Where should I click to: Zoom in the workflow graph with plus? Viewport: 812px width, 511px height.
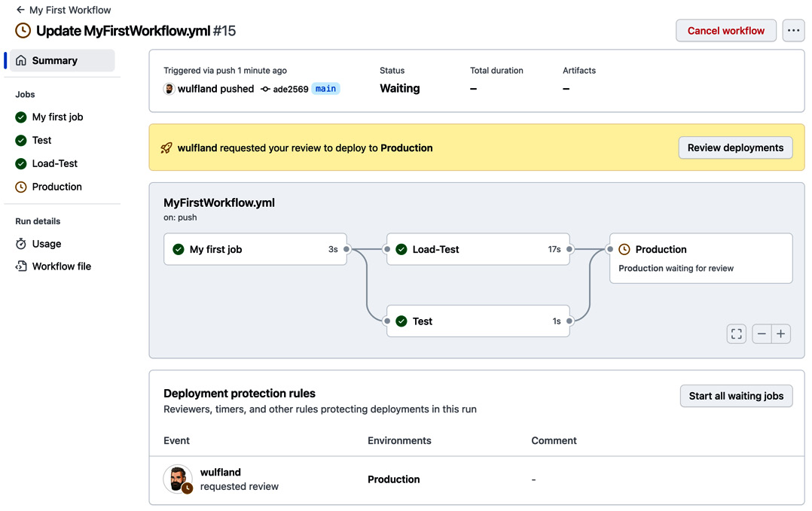781,334
